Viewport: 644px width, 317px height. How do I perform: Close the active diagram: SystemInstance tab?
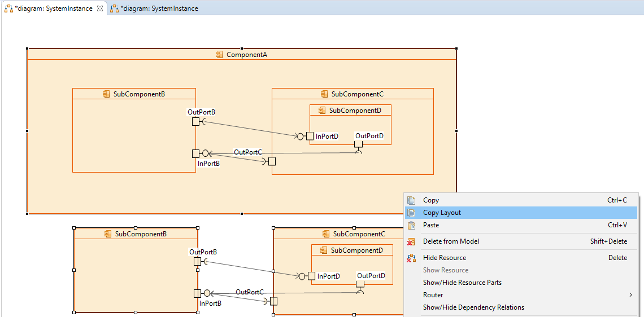(100, 8)
